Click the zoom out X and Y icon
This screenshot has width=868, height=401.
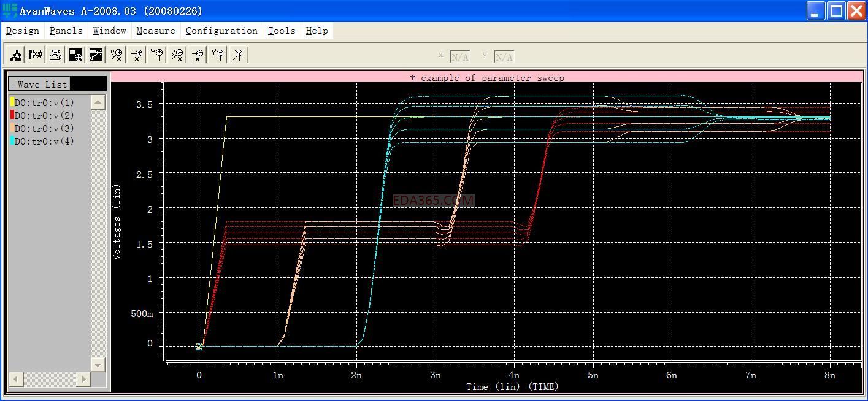pos(177,55)
